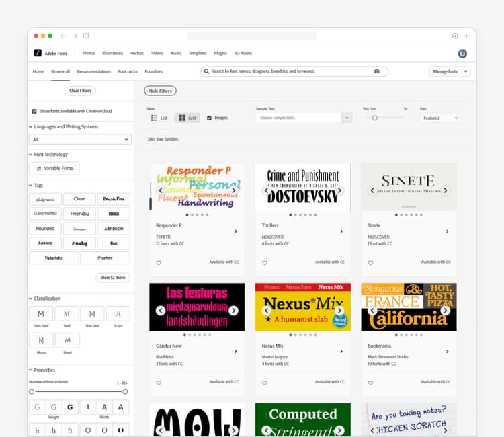Toggle the Futuristic tag filter
The image size is (504, 437).
tap(54, 258)
